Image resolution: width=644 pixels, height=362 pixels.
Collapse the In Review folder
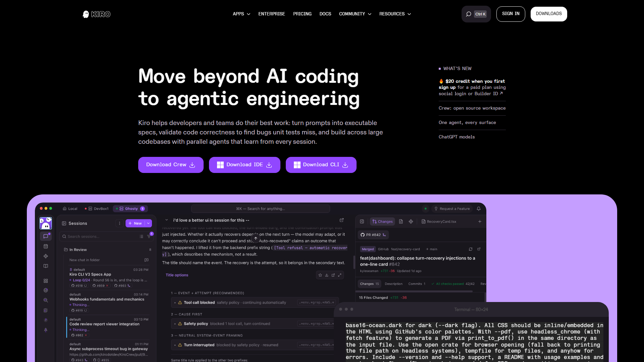click(x=75, y=250)
